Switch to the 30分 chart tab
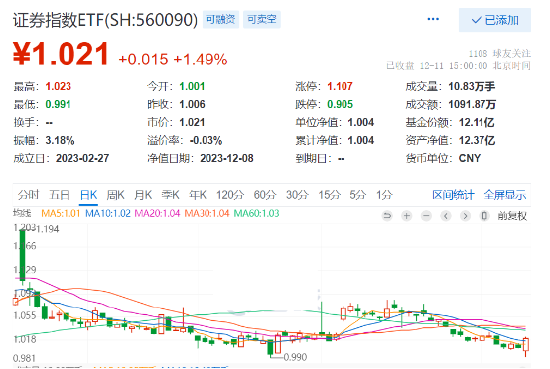Image resolution: width=550 pixels, height=369 pixels. [x=297, y=195]
